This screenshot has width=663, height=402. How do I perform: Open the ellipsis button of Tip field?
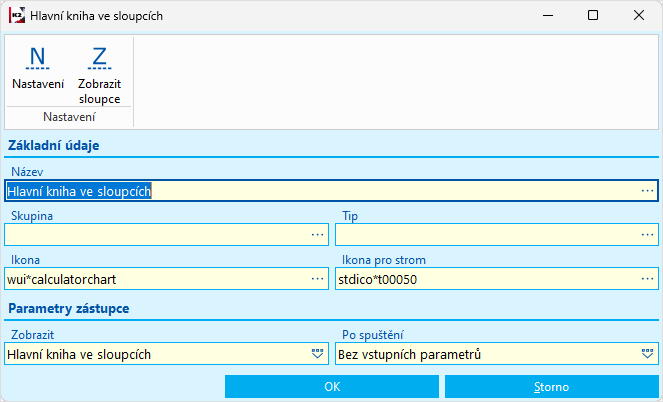tap(647, 235)
